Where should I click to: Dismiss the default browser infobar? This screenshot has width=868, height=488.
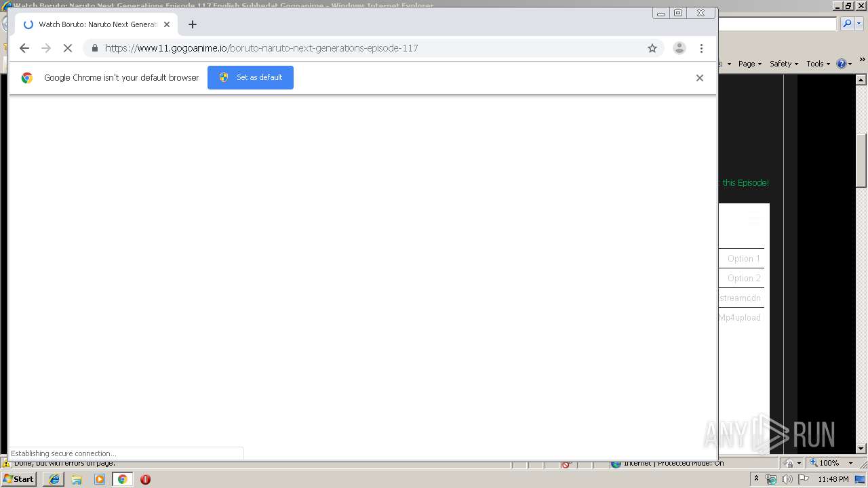point(700,78)
